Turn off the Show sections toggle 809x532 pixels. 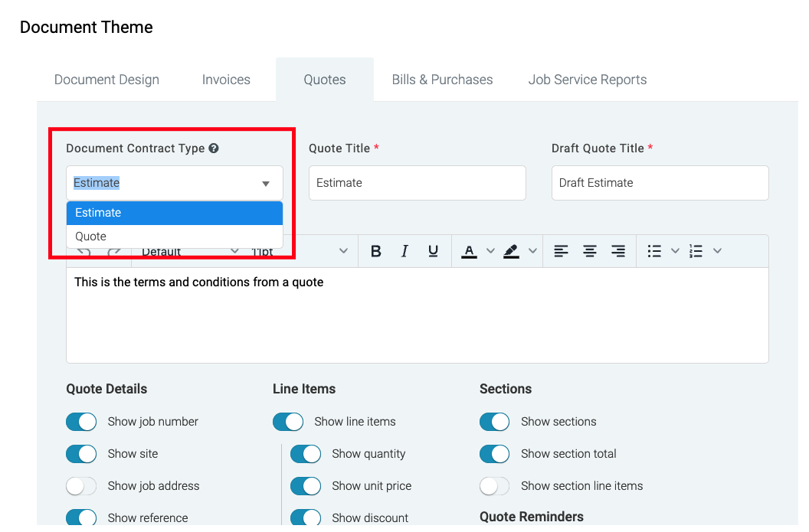pos(495,422)
